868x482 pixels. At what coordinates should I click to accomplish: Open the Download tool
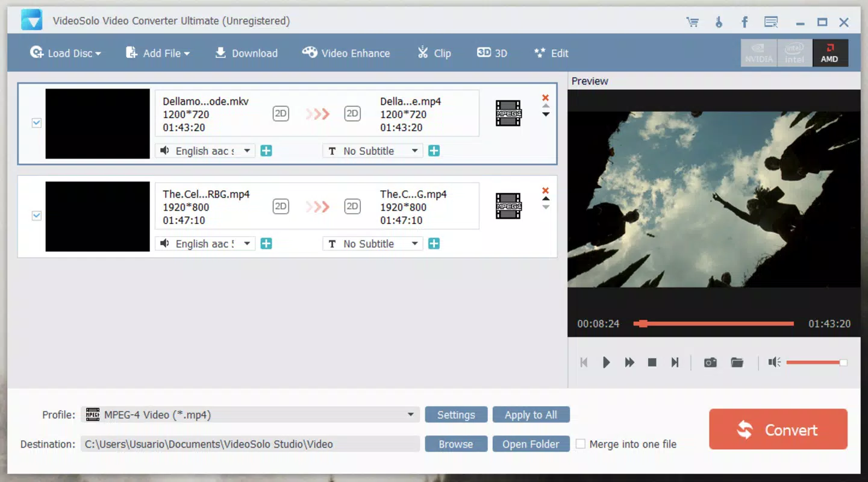click(246, 53)
